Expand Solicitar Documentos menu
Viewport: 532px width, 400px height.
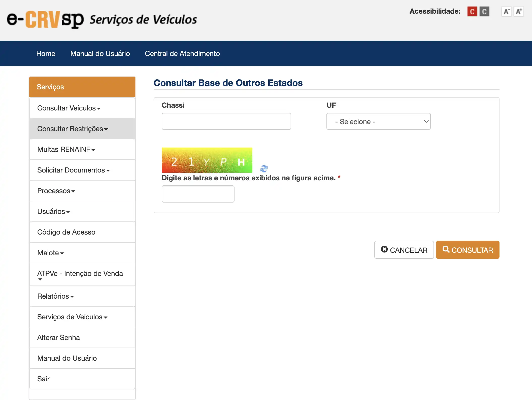coord(73,170)
